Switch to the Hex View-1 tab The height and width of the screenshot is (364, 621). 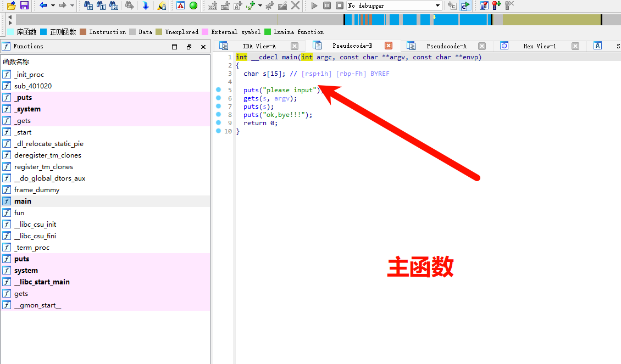(x=539, y=46)
